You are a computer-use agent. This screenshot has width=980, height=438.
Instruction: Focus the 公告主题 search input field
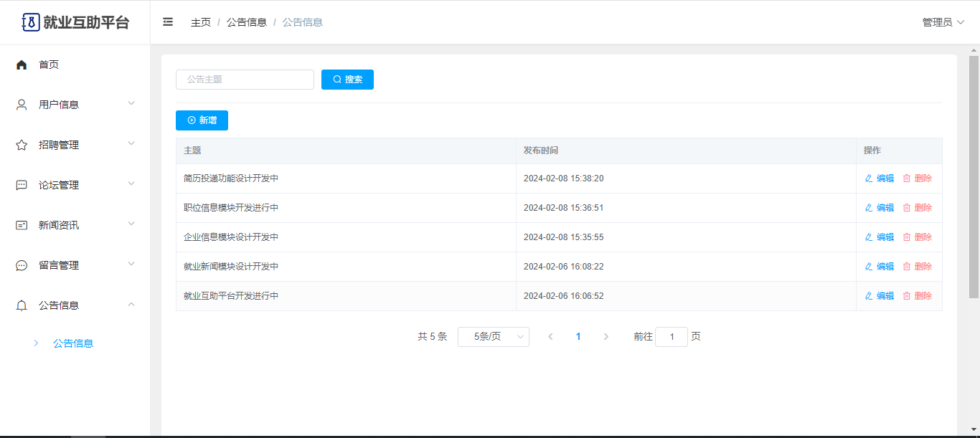[245, 80]
